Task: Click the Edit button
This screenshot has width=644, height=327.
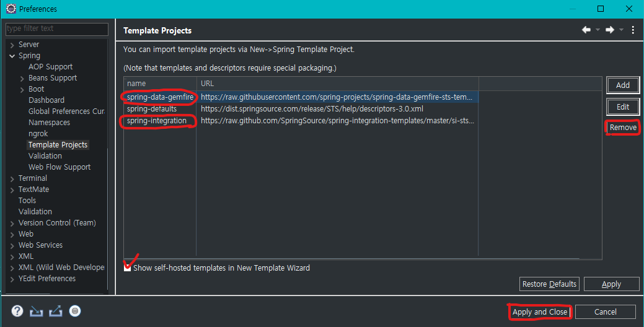Action: point(623,107)
